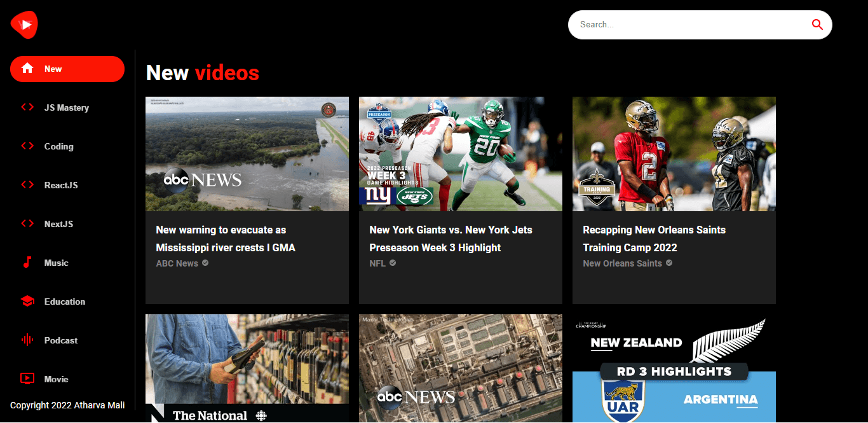The height and width of the screenshot is (423, 868).
Task: Open the ABC News satellite image thumbnail
Action: point(461,368)
